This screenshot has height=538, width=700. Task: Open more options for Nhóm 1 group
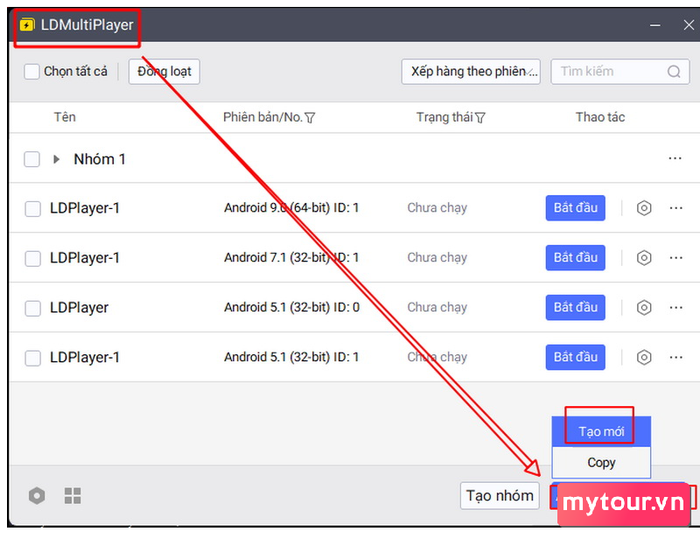pos(675,158)
